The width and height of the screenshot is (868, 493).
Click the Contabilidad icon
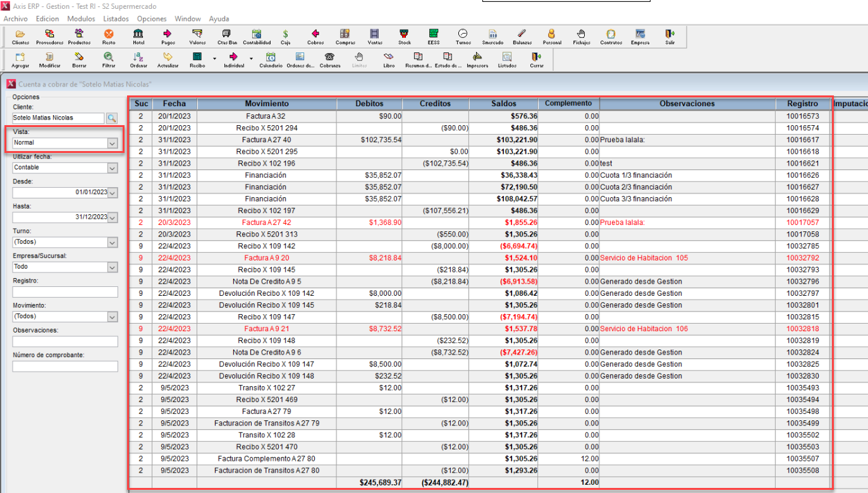[257, 37]
